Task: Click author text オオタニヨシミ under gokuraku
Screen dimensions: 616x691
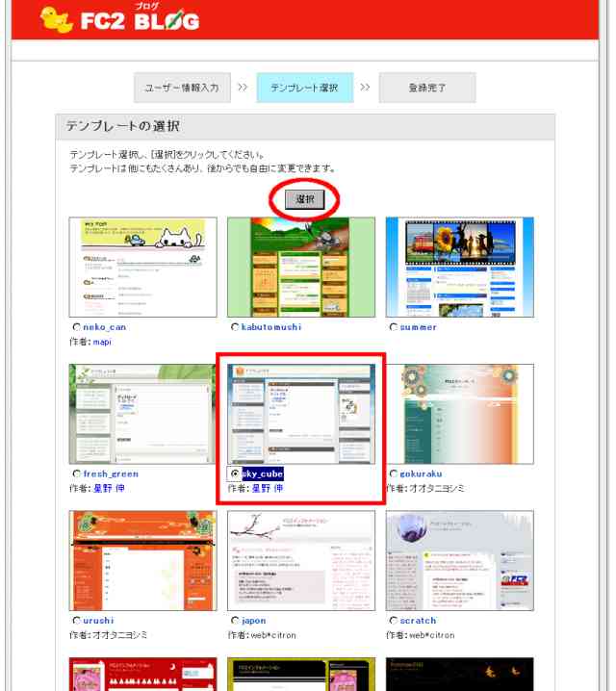Action: [437, 488]
